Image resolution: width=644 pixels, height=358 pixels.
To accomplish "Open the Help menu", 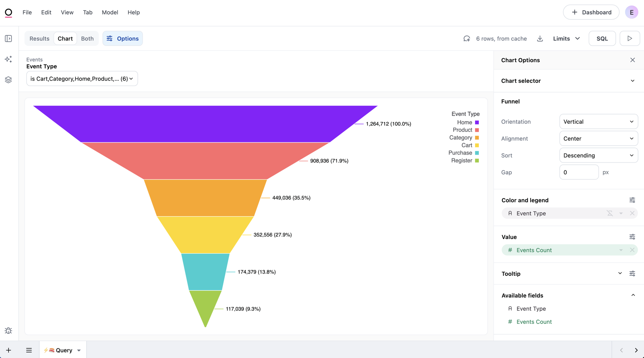I will (134, 12).
